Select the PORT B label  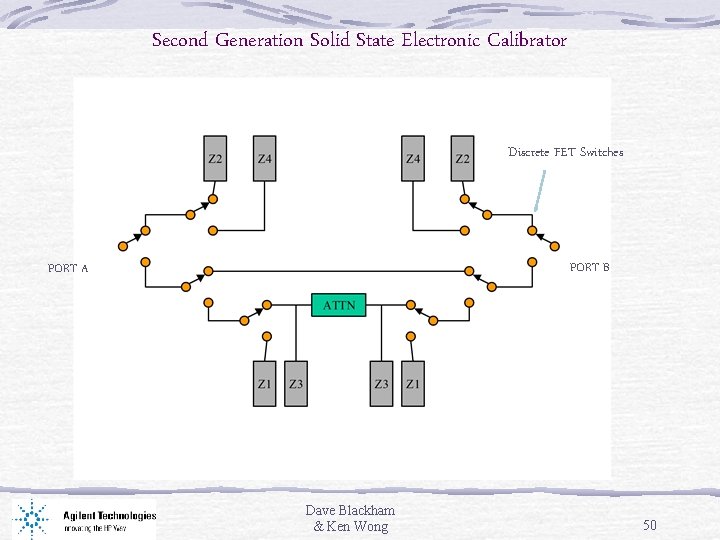[x=590, y=267]
